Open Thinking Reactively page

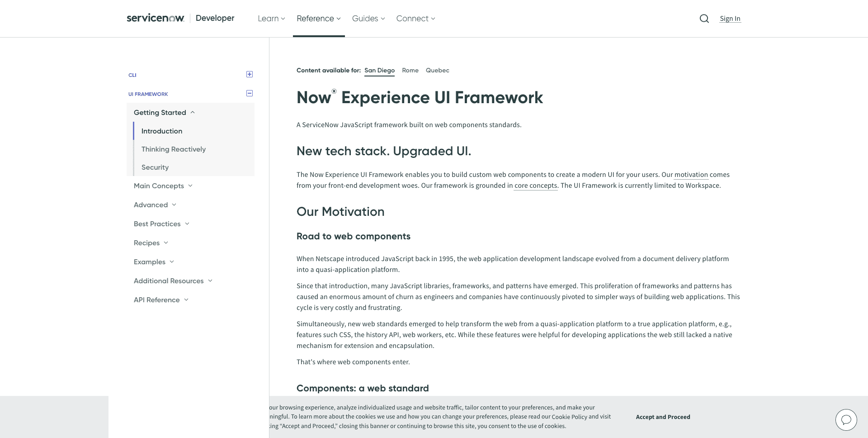(x=174, y=149)
